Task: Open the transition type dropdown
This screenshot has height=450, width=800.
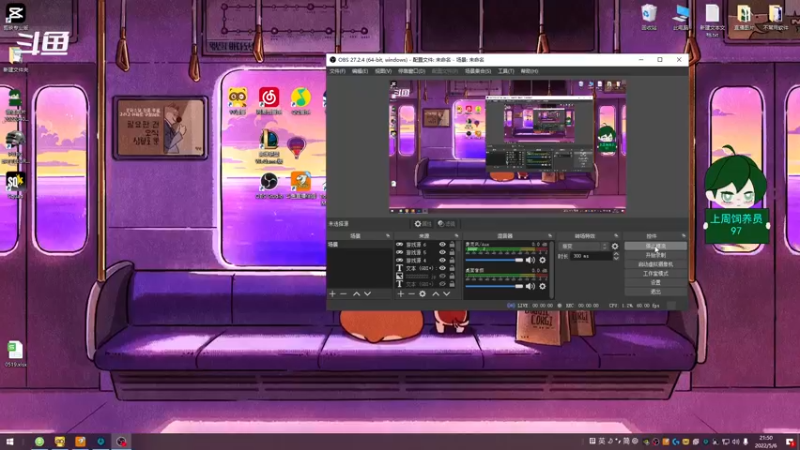Action: point(583,246)
